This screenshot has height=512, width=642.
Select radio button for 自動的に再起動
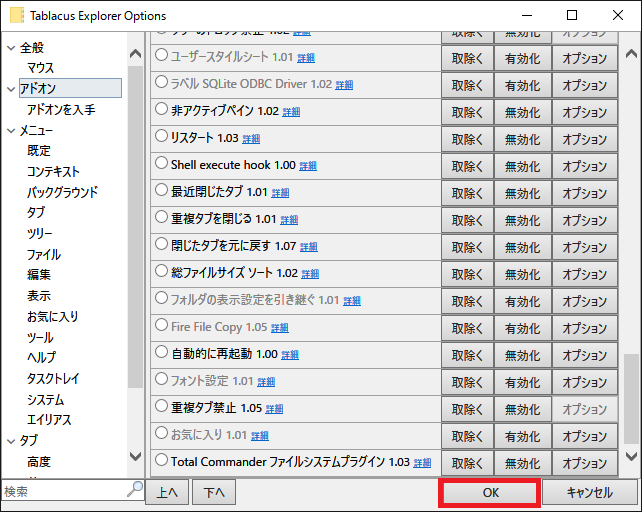[x=162, y=353]
